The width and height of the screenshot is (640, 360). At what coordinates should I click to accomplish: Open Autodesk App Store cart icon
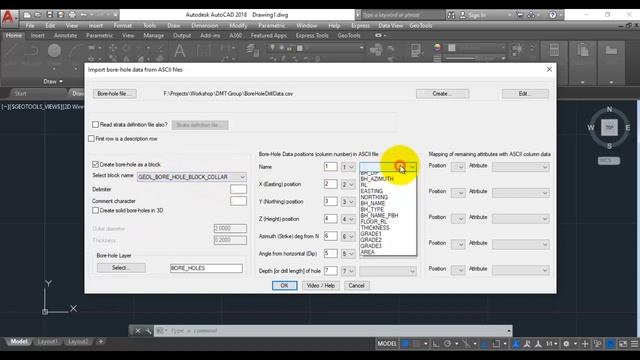[520, 15]
